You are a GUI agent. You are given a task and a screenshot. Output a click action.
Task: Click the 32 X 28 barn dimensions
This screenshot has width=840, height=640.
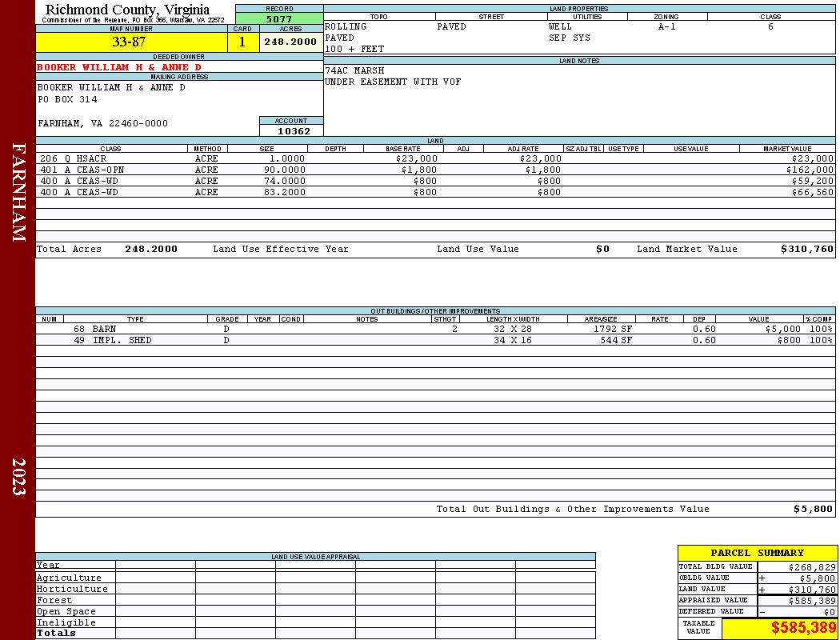(x=513, y=329)
